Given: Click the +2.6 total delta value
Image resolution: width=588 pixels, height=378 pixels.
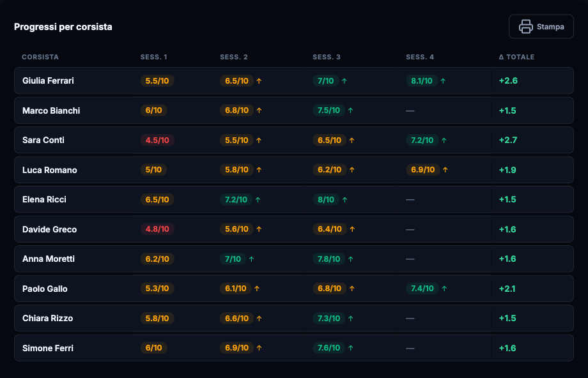Looking at the screenshot, I should point(508,81).
